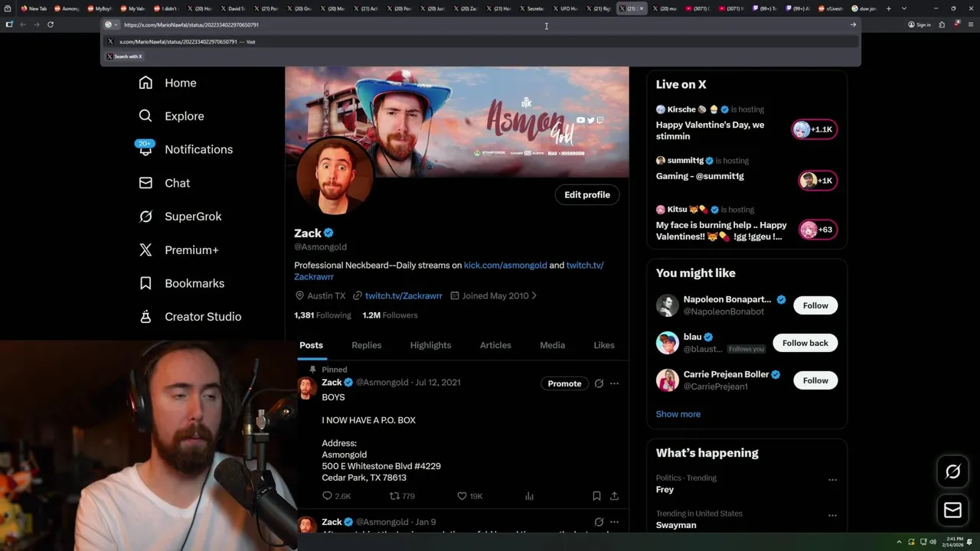Click the taskbar clock showing 2:41 PM
The width and height of the screenshot is (980, 551).
[952, 543]
